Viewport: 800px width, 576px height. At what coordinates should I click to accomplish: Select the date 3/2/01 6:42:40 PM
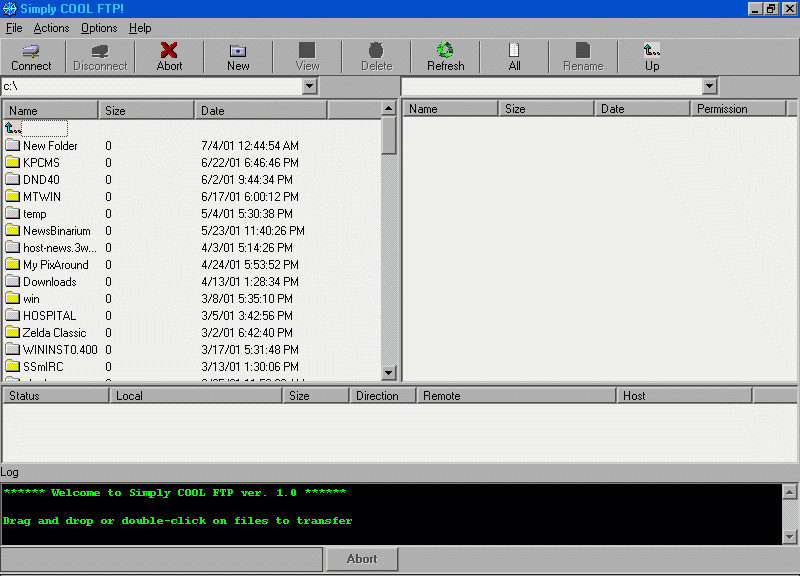tap(247, 333)
